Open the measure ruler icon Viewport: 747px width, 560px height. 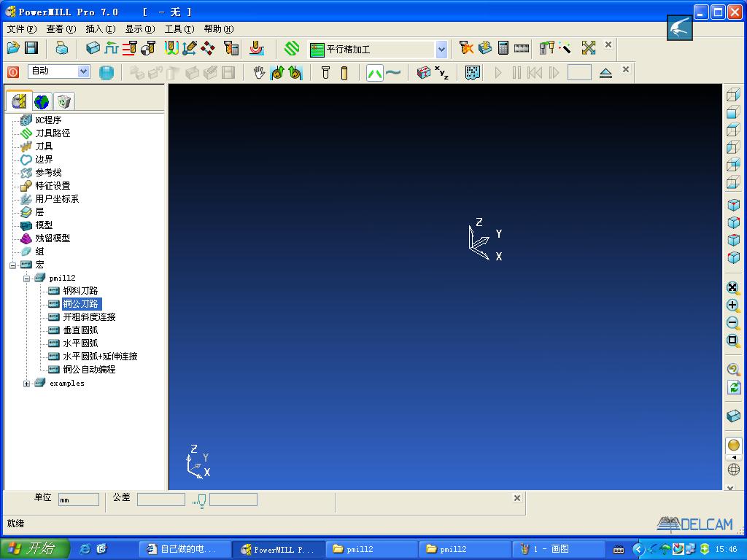click(x=522, y=48)
